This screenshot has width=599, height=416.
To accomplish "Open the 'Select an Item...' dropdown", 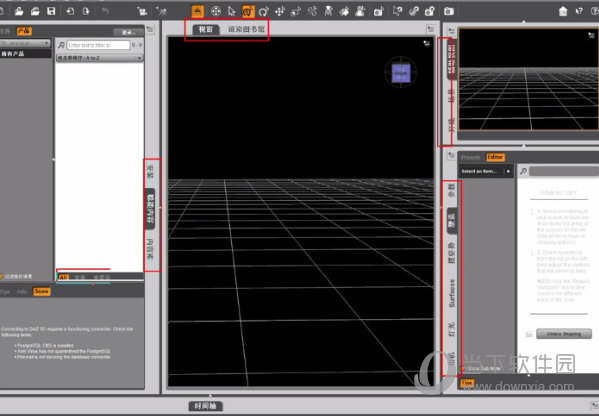I will (486, 172).
